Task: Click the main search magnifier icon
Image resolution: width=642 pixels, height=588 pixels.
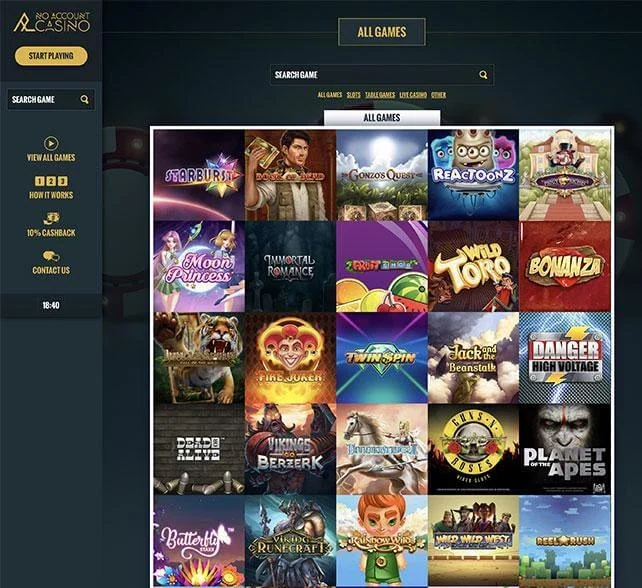Action: [483, 75]
